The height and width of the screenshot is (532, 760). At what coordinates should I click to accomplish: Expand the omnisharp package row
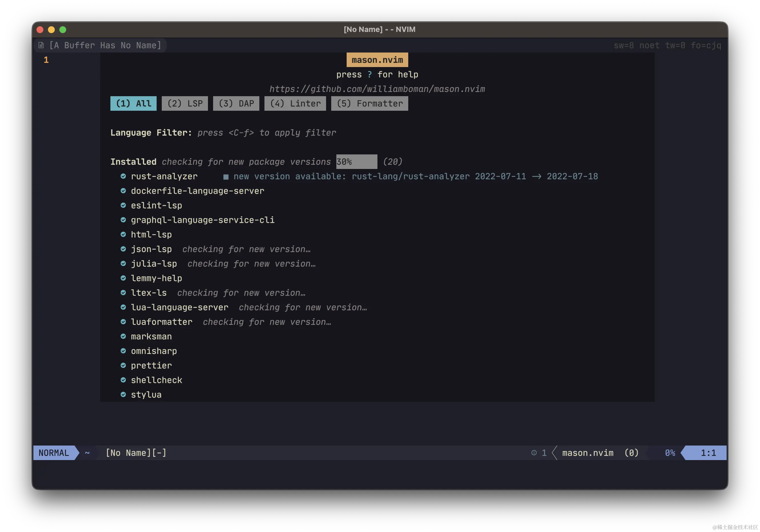click(x=153, y=351)
